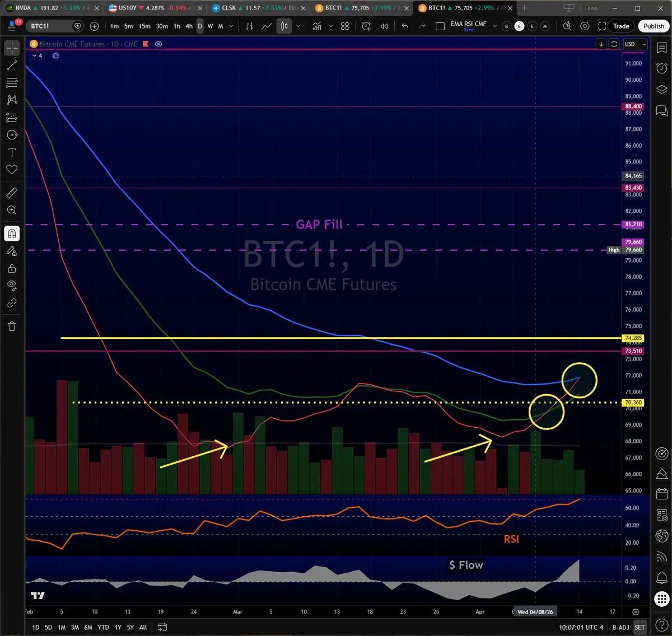Publish the chart idea

(x=654, y=26)
